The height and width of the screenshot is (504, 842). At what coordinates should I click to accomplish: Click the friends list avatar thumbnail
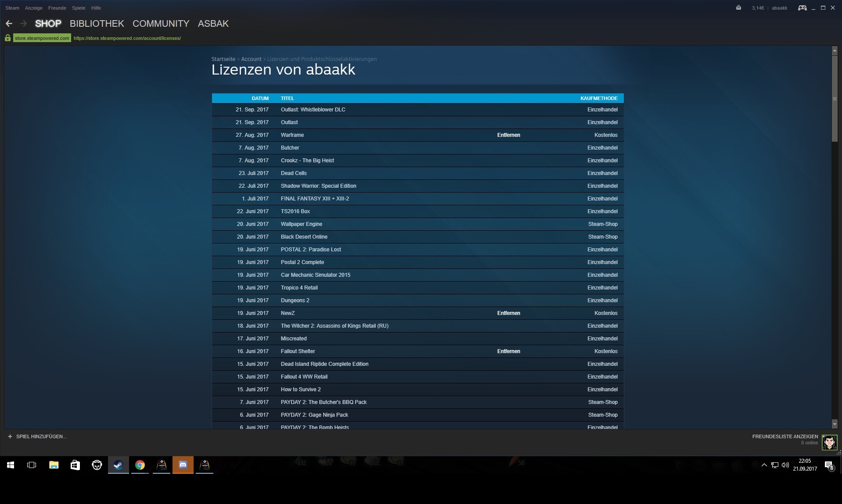pyautogui.click(x=829, y=442)
